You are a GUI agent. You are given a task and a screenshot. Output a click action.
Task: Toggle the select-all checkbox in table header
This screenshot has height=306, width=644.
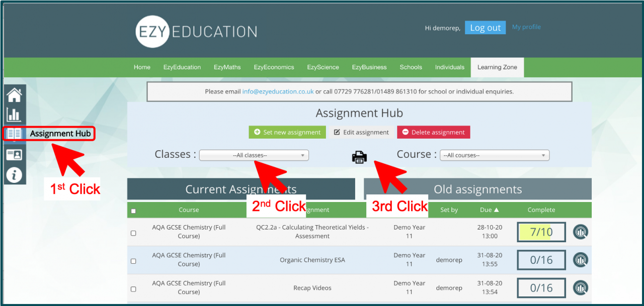(133, 211)
